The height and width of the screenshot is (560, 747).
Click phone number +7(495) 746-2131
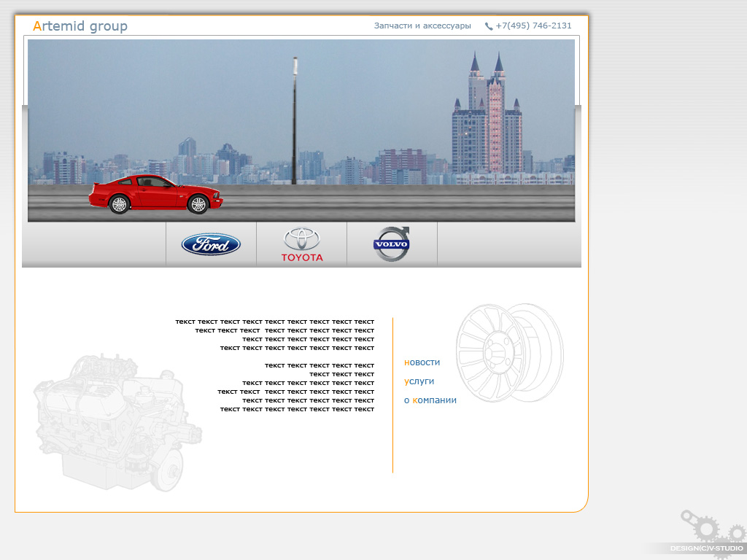coord(533,26)
